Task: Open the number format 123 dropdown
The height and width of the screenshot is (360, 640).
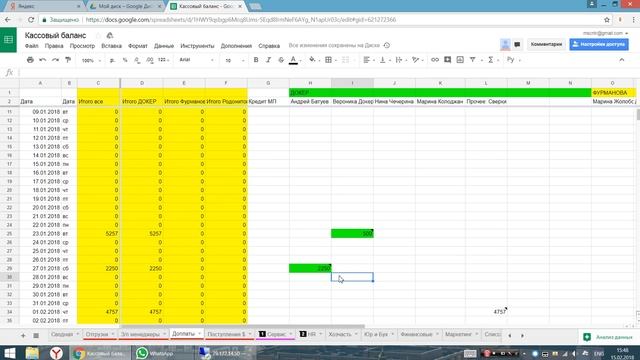Action: [x=163, y=60]
